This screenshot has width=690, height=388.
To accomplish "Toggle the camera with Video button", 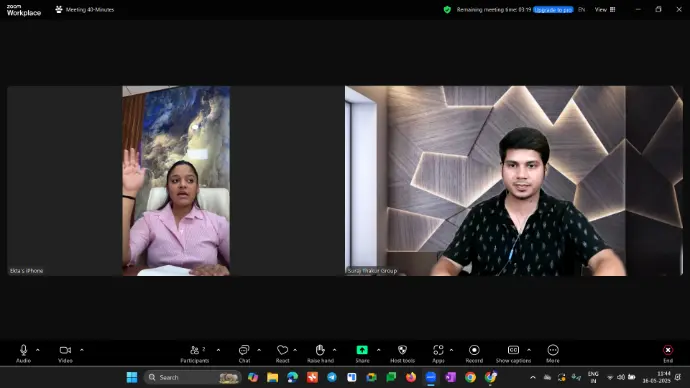I will [x=65, y=353].
